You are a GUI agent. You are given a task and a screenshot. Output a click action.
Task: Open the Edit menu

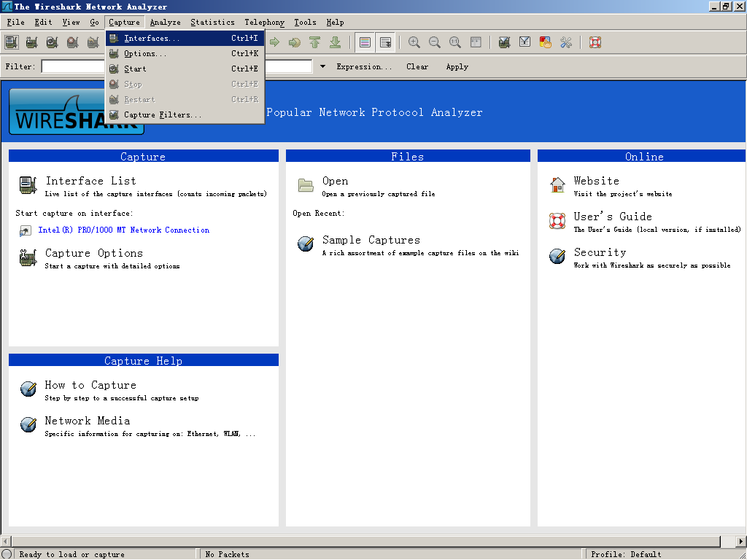pos(43,22)
